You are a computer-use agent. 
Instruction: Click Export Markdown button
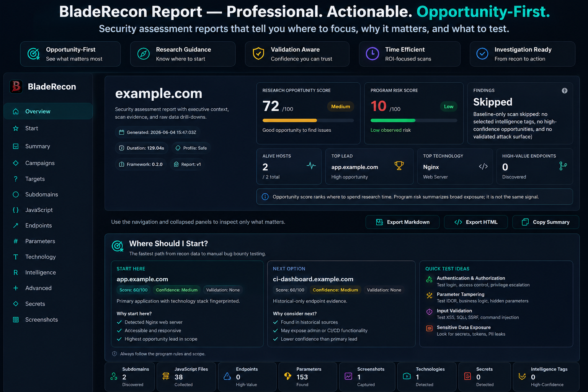pyautogui.click(x=402, y=222)
